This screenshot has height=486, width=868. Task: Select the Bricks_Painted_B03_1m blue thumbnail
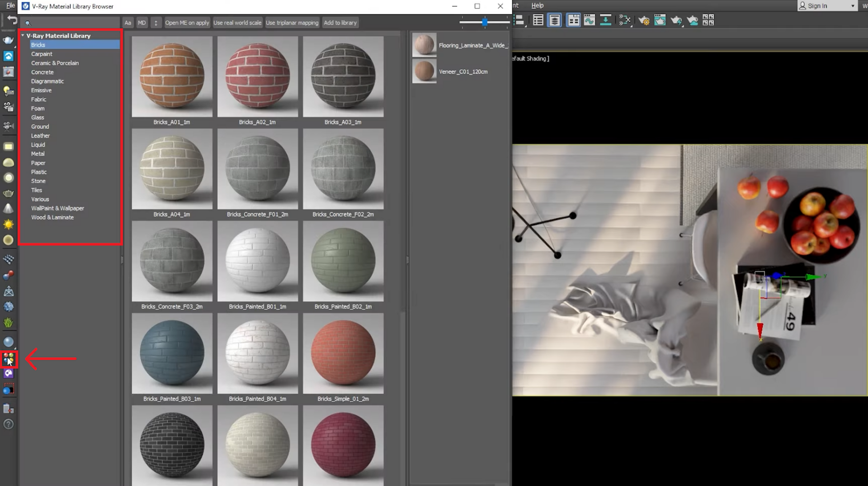point(172,353)
